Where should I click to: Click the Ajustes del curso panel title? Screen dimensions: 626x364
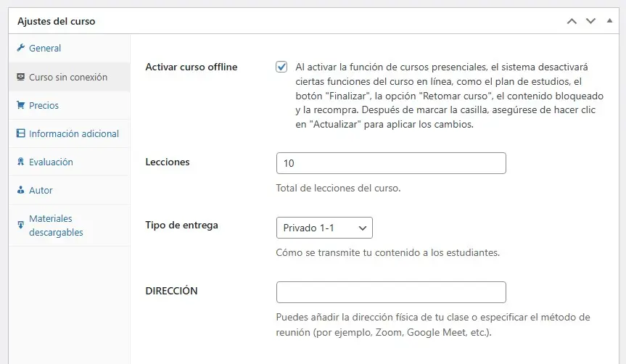point(56,21)
